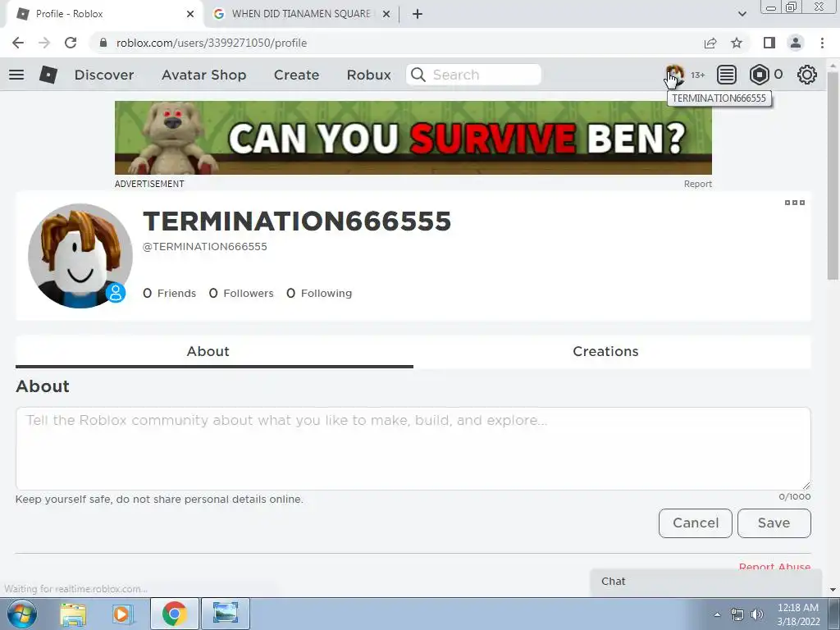840x630 pixels.
Task: Click the Roblox search field
Action: [x=473, y=75]
